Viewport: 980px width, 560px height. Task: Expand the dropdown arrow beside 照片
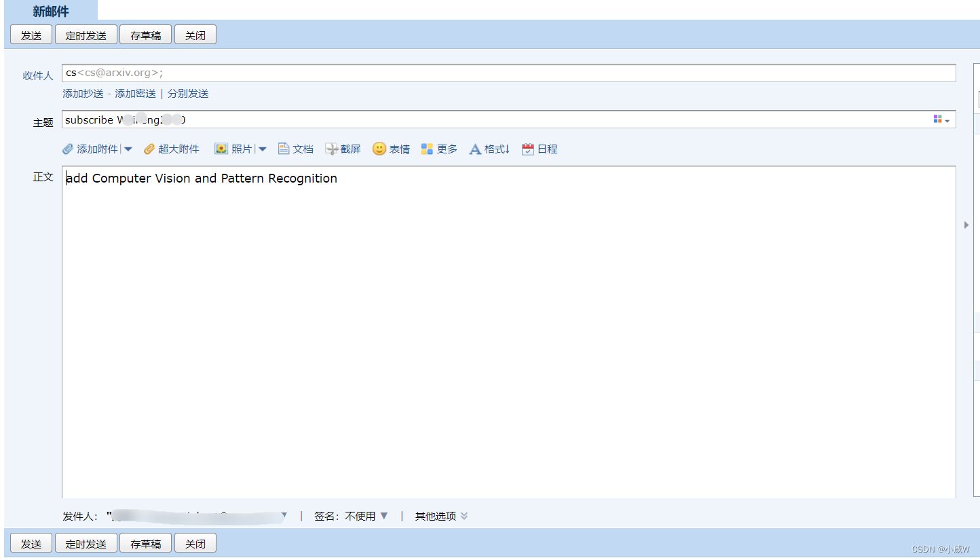coord(262,149)
